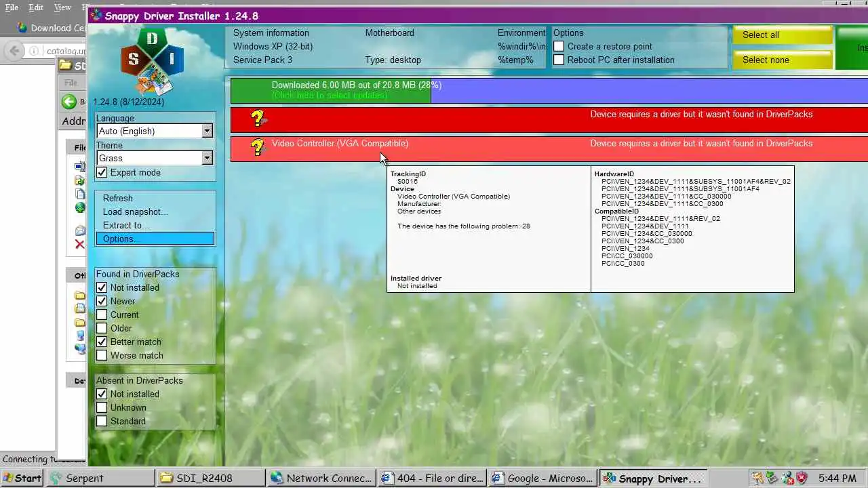Click the Select none button
Screen dimensions: 868x488
783,60
